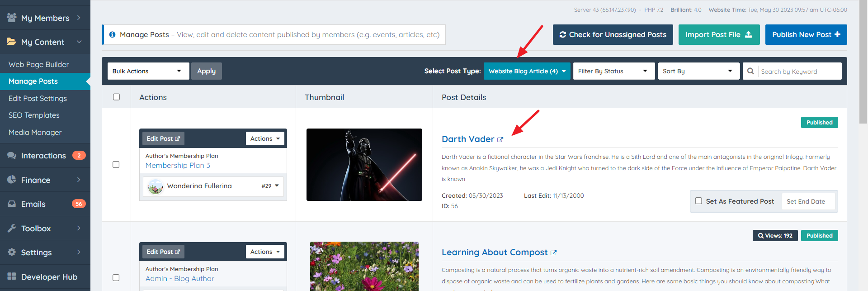The height and width of the screenshot is (291, 868).
Task: Open the Filter By Status dropdown
Action: 613,71
